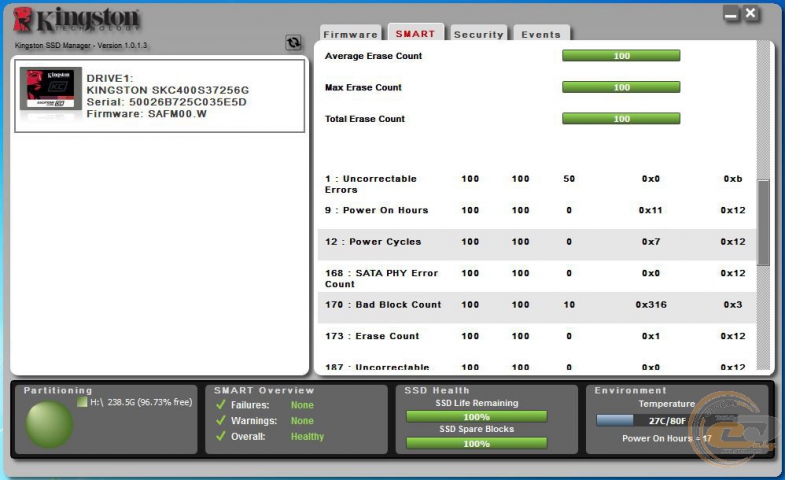The width and height of the screenshot is (785, 480).
Task: Click the Warnings checkmark icon
Action: coord(220,420)
